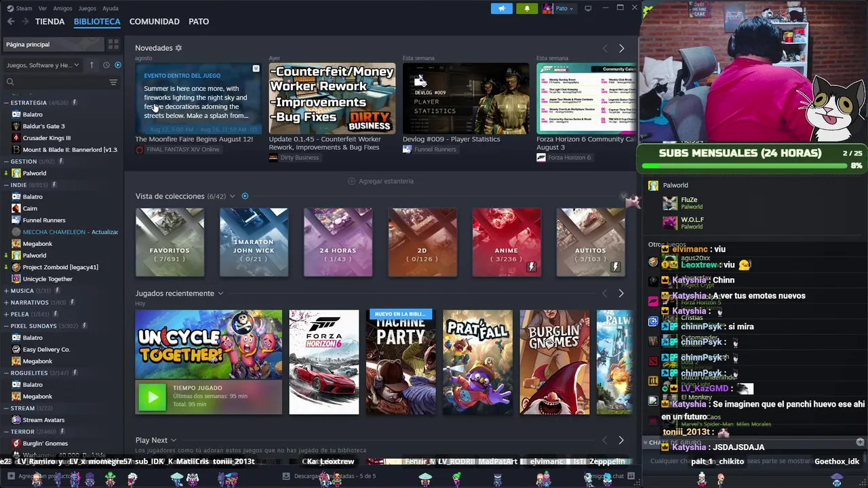Switch library to the grid collections view icon
The width and height of the screenshot is (868, 488).
coord(113,44)
